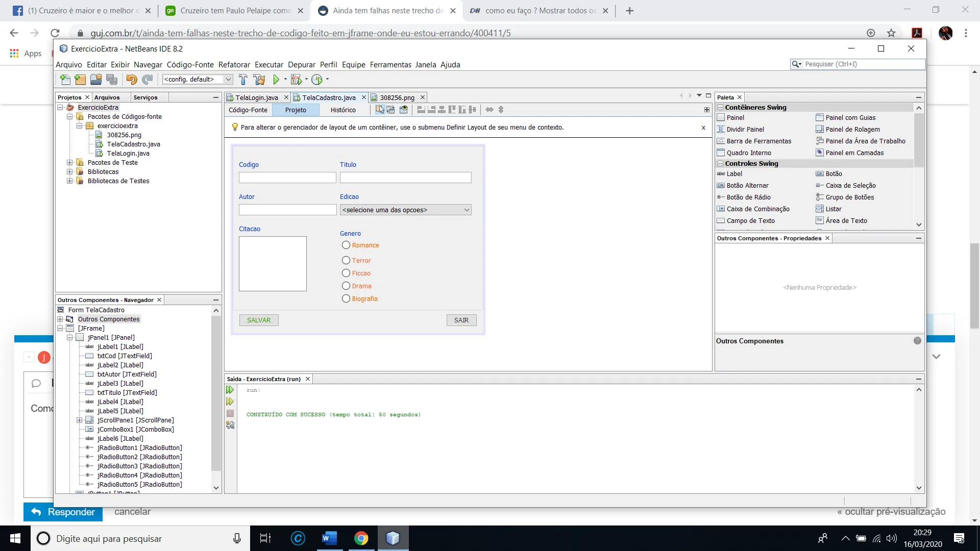
Task: Click the Undo arrow in toolbar
Action: click(131, 79)
